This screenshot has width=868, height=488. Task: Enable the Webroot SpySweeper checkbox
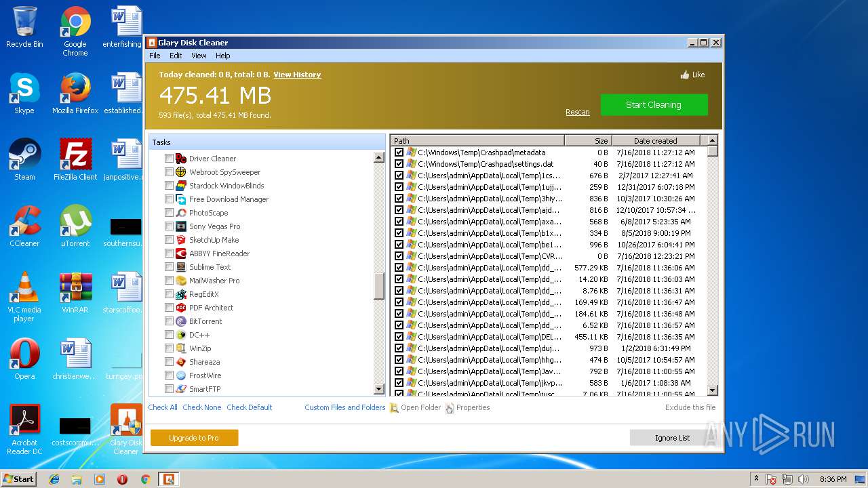(x=169, y=172)
